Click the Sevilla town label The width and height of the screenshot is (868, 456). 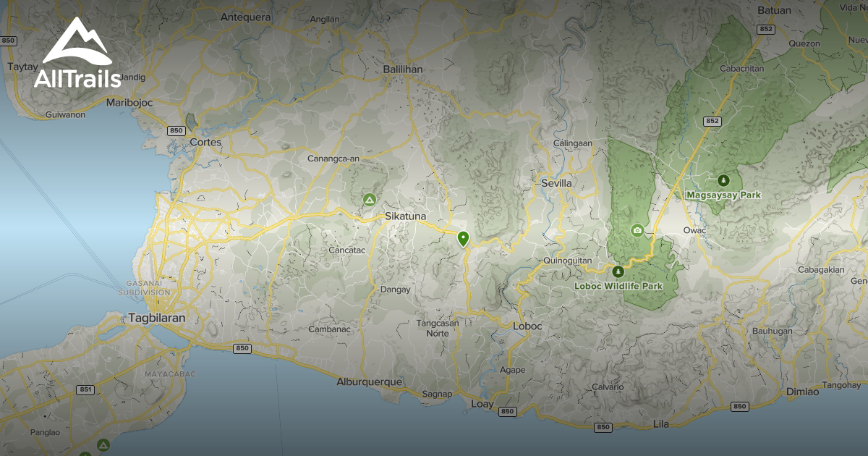556,183
